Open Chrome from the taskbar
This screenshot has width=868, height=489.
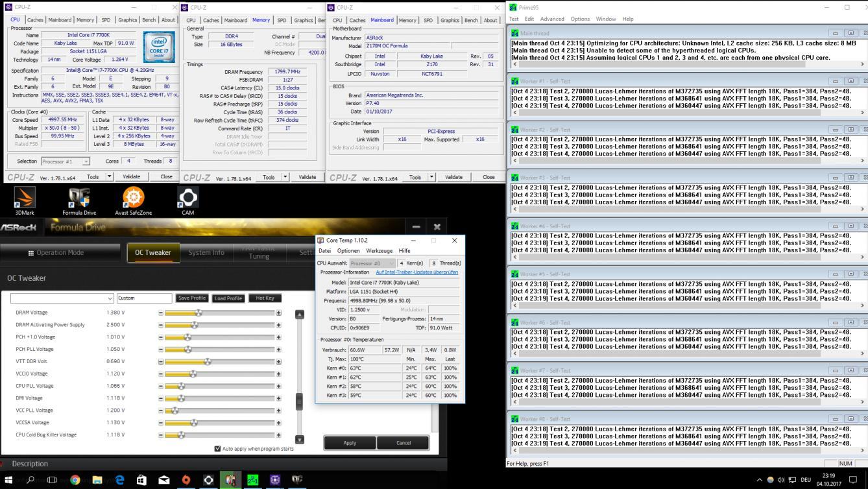[x=75, y=480]
